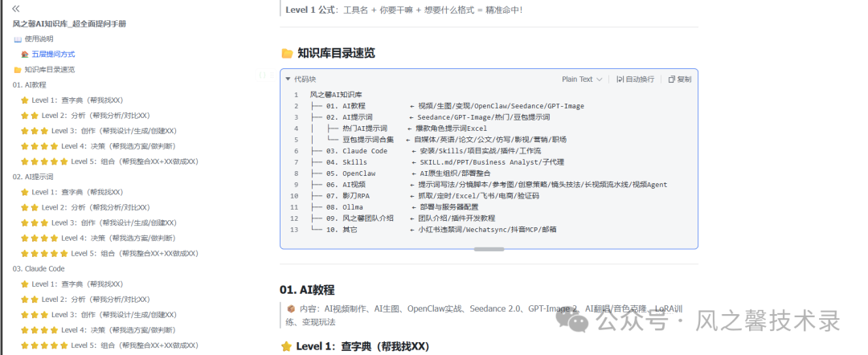Click the book icon beside 使用说明
Viewport: 868px width, 355px height.
coord(18,39)
